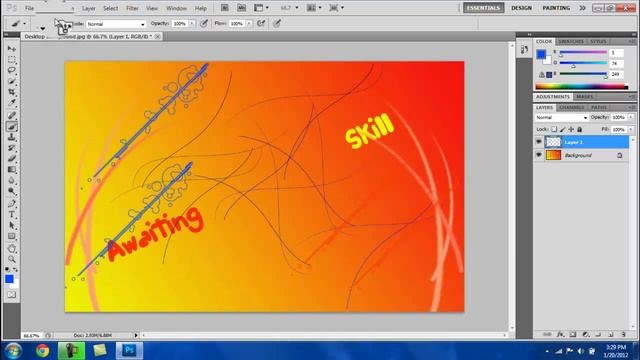Image resolution: width=640 pixels, height=360 pixels.
Task: Open the Layer menu
Action: [89, 8]
